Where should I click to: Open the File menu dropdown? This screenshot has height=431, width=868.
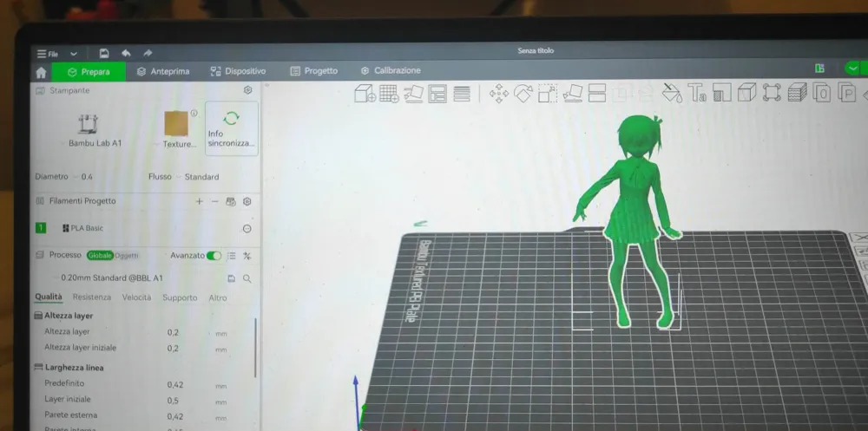pyautogui.click(x=48, y=54)
